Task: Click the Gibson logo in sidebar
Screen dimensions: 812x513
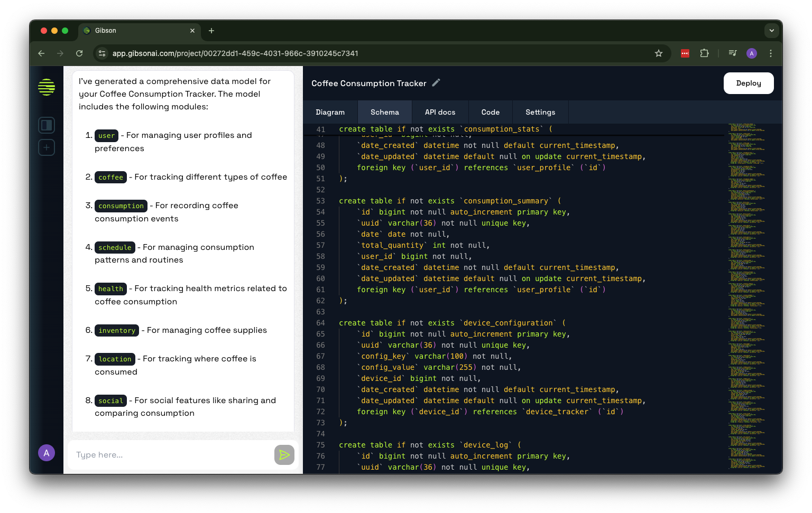Action: point(47,87)
